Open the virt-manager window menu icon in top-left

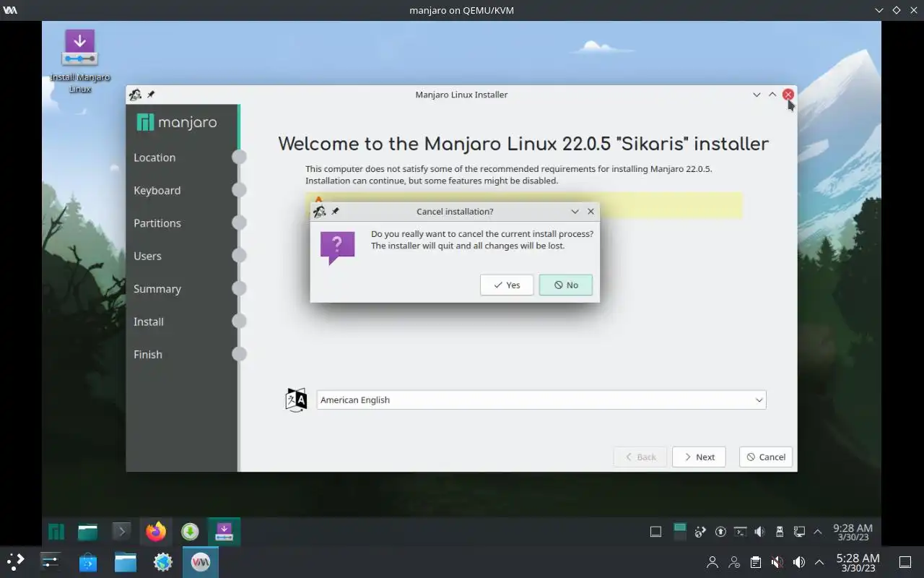pos(10,10)
